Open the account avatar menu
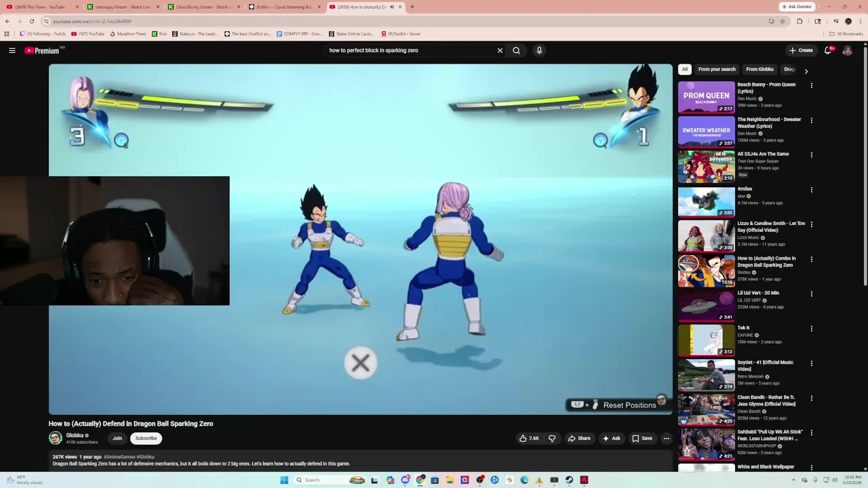Viewport: 868px width, 488px height. (x=847, y=50)
